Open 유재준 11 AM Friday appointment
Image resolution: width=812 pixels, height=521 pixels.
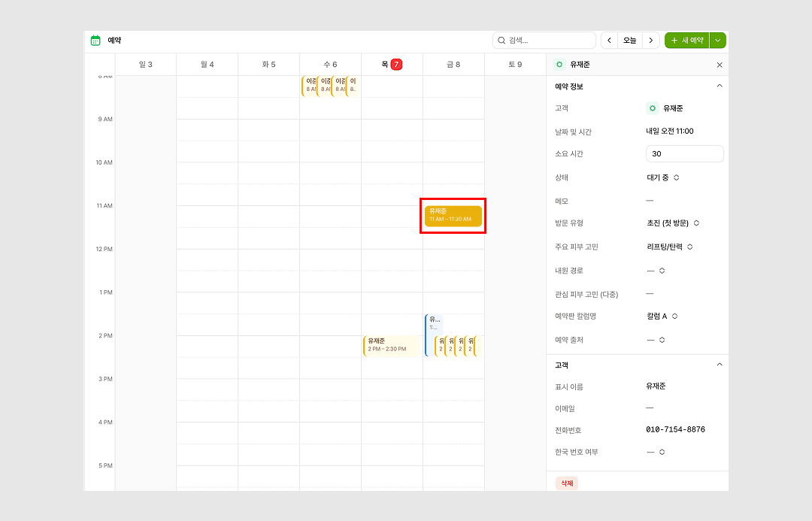[x=453, y=216]
